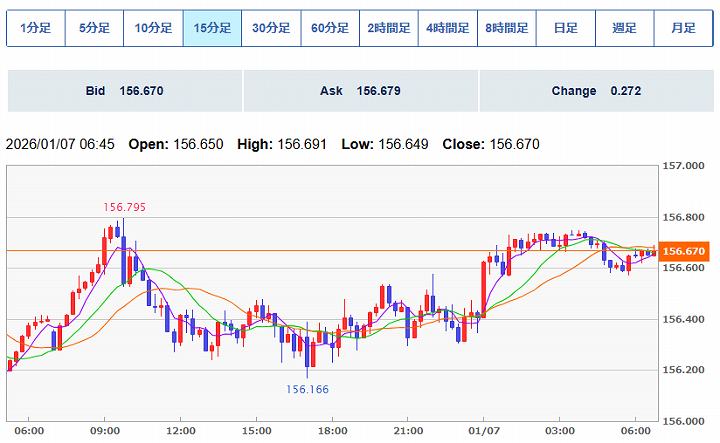Screen dimensions: 720x443
Task: Switch to 週足 weekly chart
Action: click(625, 28)
